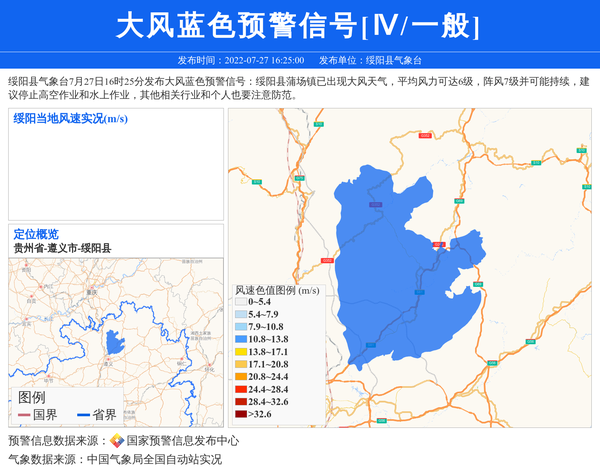This screenshot has height=471, width=600.
Task: Click the red 国界 legend line
Action: pos(25,415)
